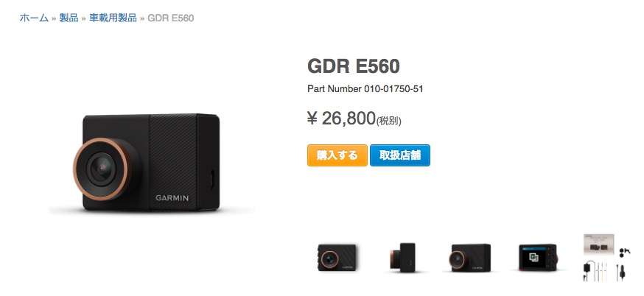Image resolution: width=644 pixels, height=296 pixels.
Task: Select the GDR E560 breadcrumb item
Action: (170, 18)
